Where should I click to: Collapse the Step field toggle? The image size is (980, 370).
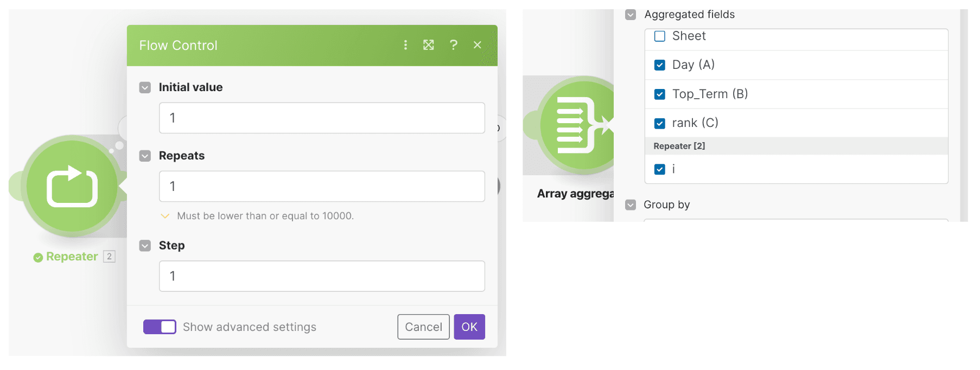point(145,246)
